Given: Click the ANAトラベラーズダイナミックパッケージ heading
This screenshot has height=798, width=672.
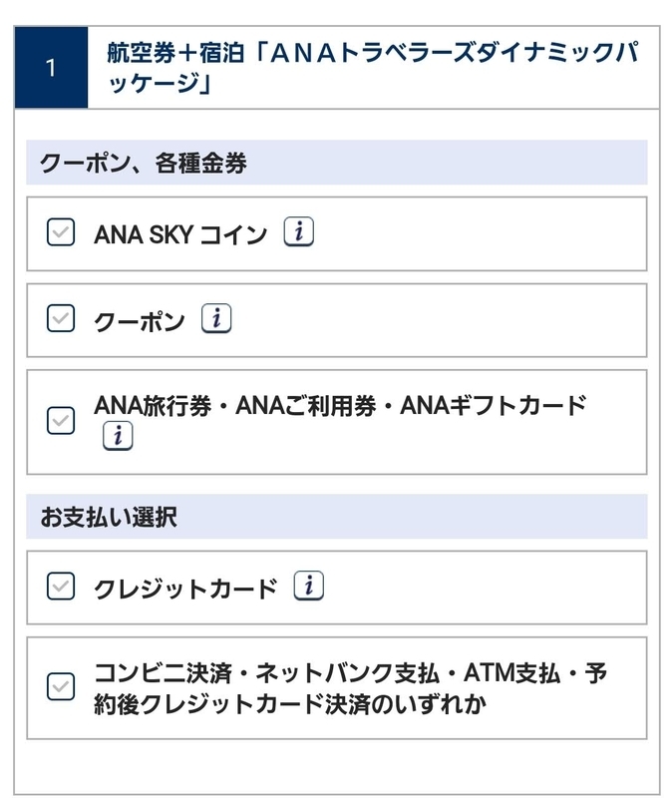Looking at the screenshot, I should pyautogui.click(x=374, y=67).
